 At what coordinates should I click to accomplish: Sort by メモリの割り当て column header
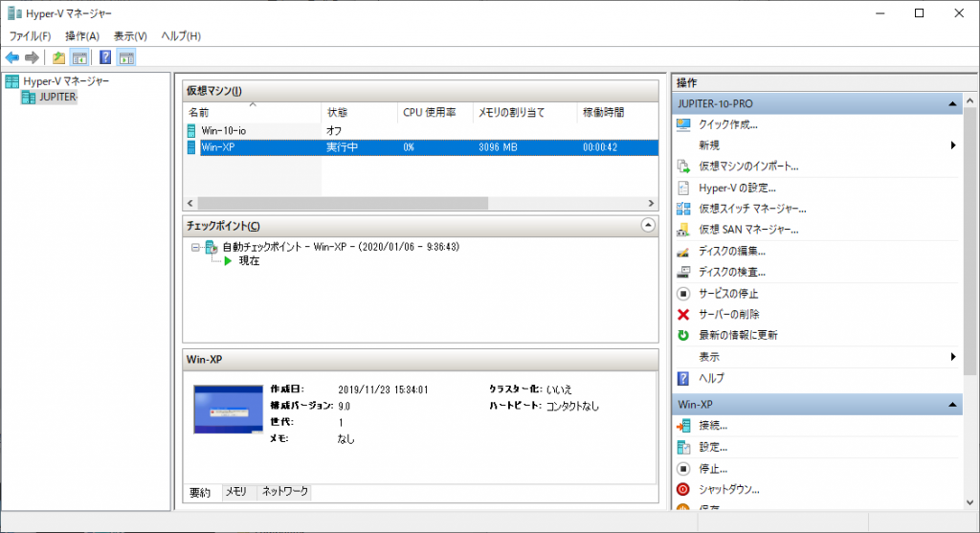(525, 113)
